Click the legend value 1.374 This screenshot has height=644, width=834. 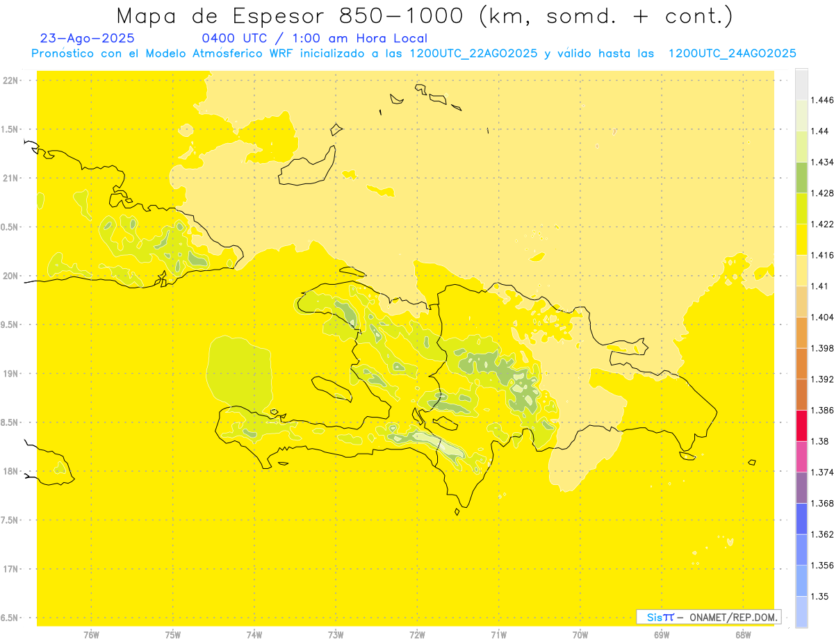point(821,472)
